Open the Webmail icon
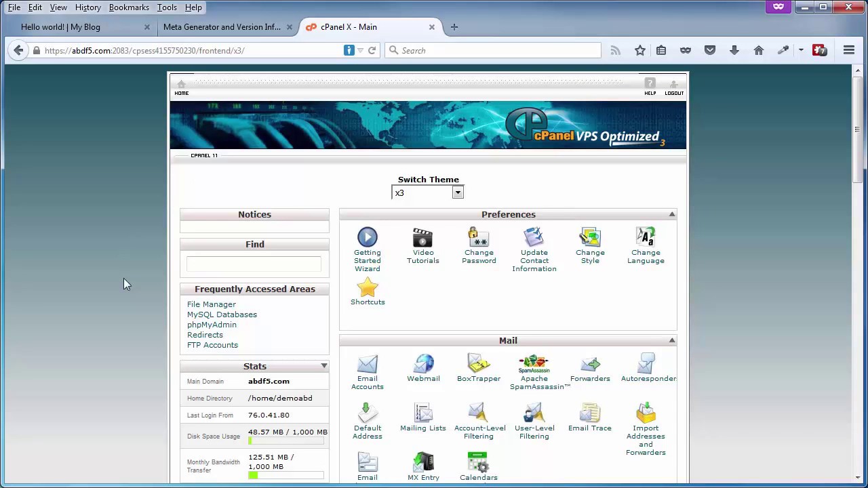The height and width of the screenshot is (488, 868). 423,364
